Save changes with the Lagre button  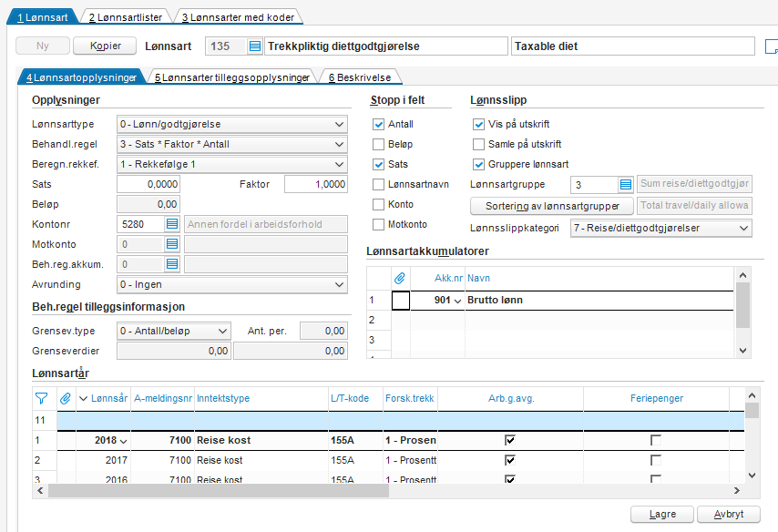coord(662,514)
